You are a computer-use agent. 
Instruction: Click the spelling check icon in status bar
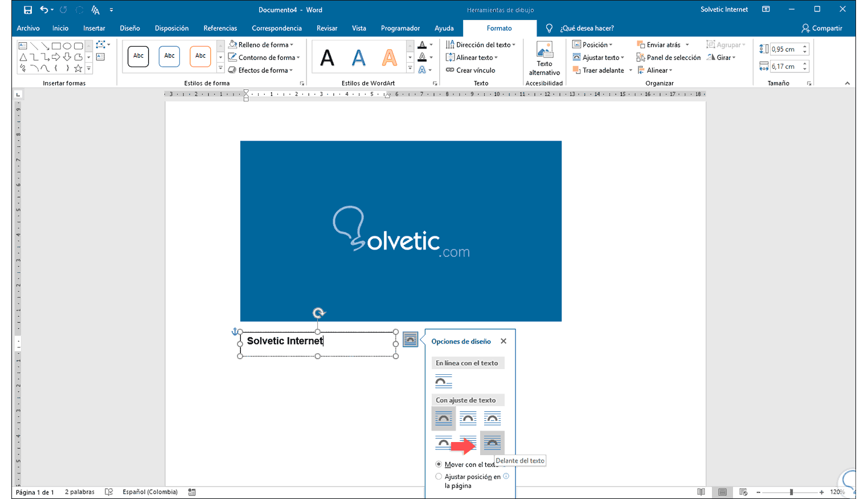pyautogui.click(x=109, y=492)
